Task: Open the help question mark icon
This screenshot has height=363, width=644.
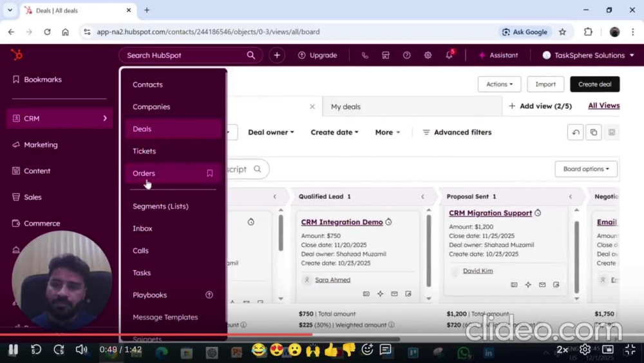Action: click(x=406, y=55)
